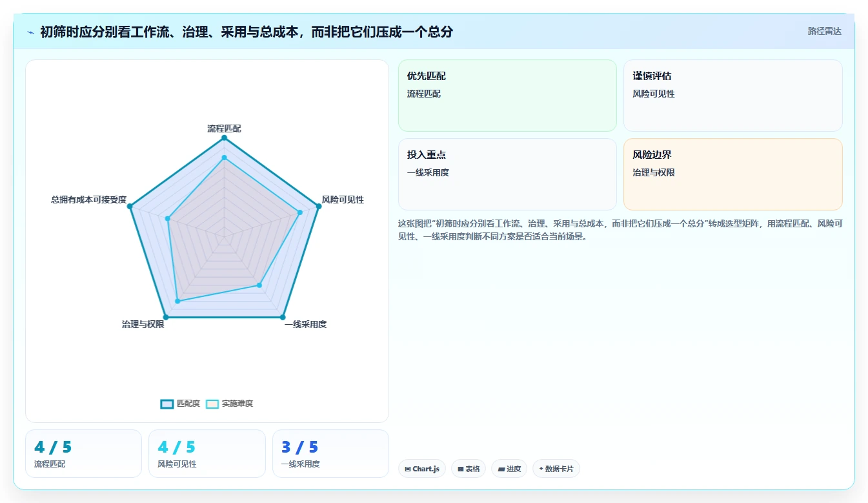
Task: Click the 3 / 5 一线采用度 stat card
Action: click(x=330, y=453)
